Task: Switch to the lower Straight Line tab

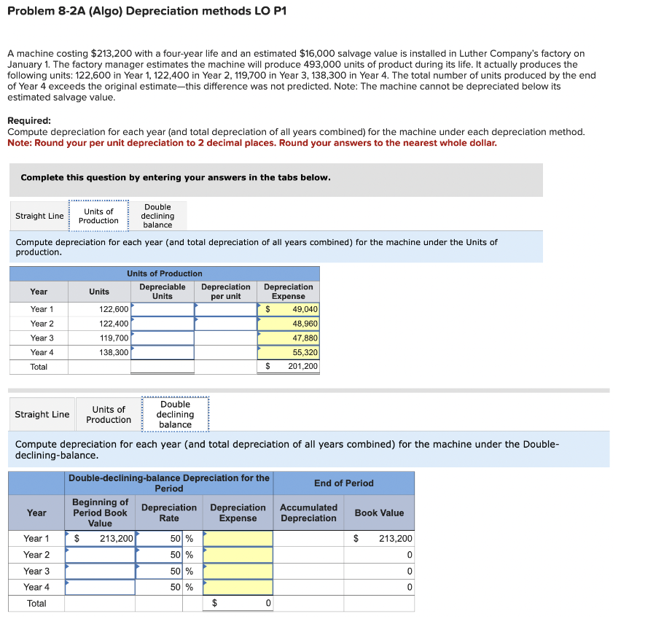Action: (42, 413)
